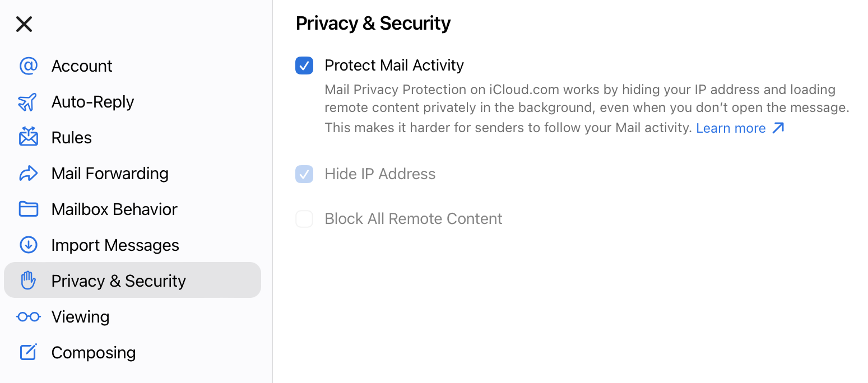The width and height of the screenshot is (868, 383).
Task: Click the Viewing glasses icon
Action: click(28, 317)
